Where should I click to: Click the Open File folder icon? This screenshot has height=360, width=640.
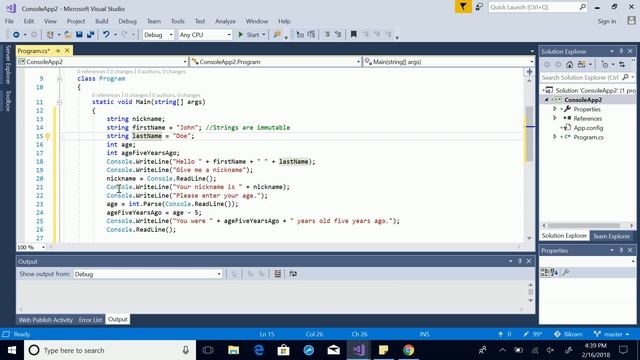pos(68,35)
